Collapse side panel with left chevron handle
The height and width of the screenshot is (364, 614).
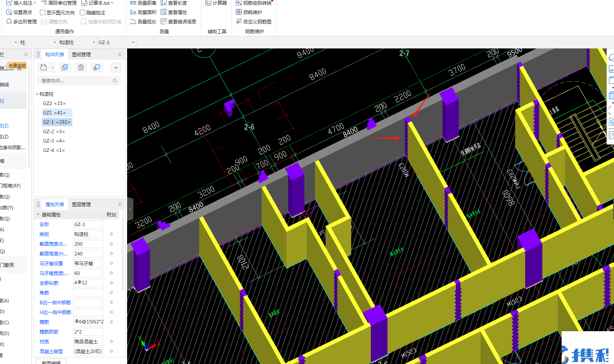130,209
